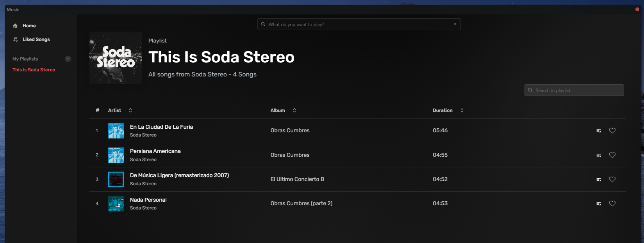
Task: Favorite the Nada Personal track
Action: pos(612,204)
